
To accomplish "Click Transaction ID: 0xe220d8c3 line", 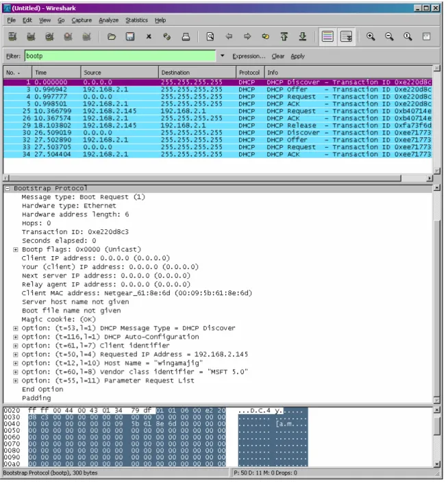I will coord(75,232).
